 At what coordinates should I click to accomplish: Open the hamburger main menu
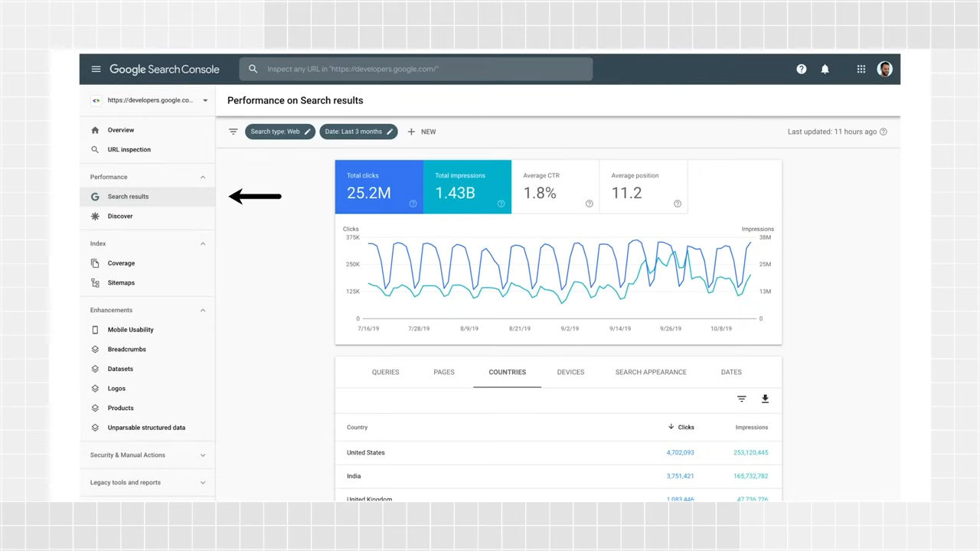96,69
